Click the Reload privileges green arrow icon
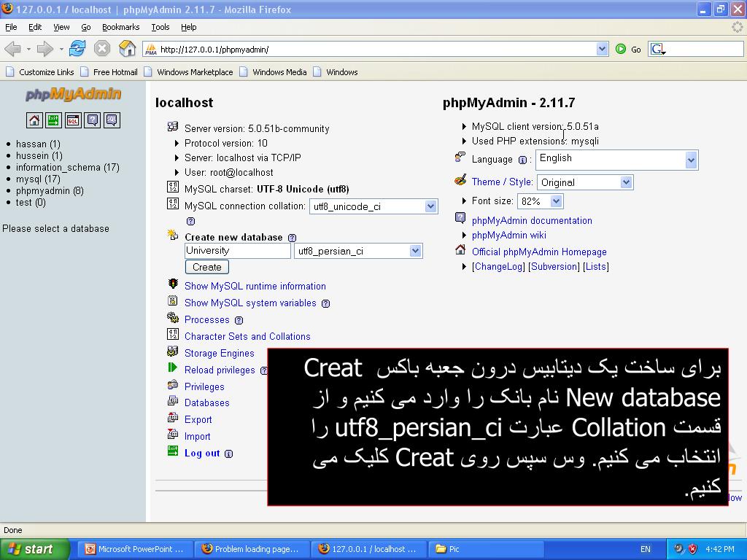This screenshot has height=560, width=747. [172, 367]
